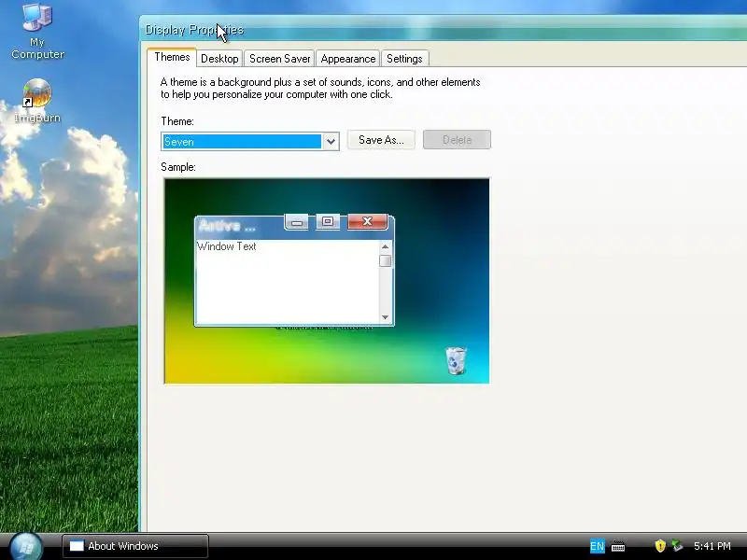
Task: Click the sample window's close X button
Action: [x=367, y=221]
